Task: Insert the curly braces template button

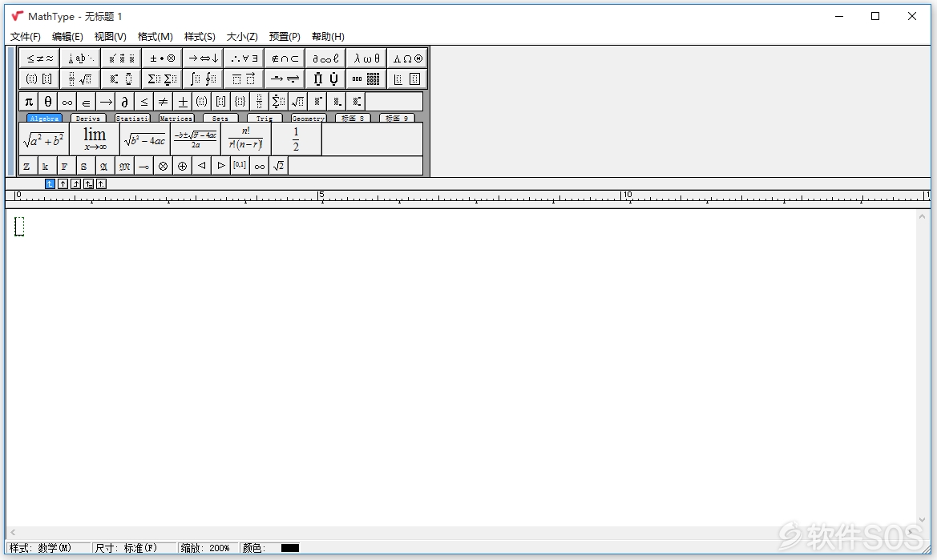Action: point(240,102)
